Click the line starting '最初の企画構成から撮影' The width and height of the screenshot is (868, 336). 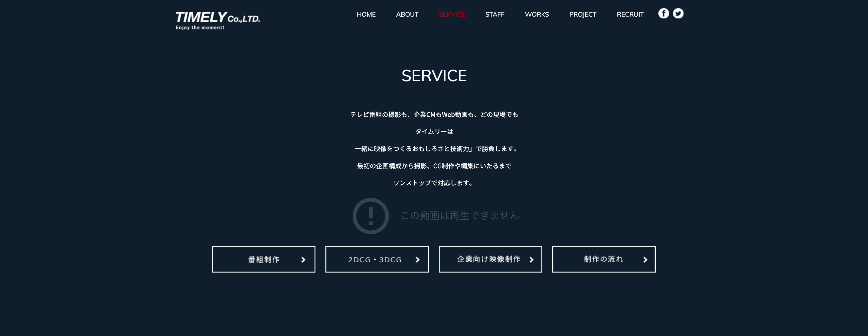(x=434, y=166)
